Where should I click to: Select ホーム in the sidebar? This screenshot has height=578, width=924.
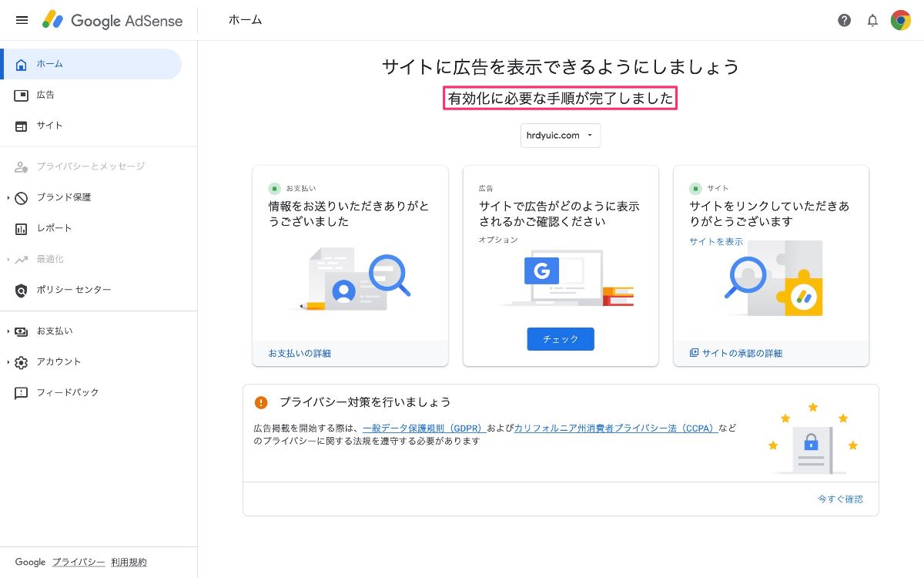[91, 64]
